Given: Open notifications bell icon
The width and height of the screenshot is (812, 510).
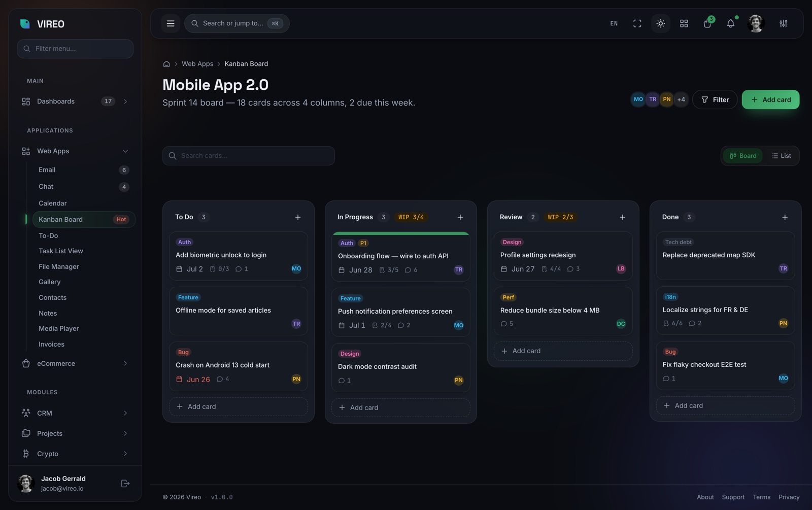Looking at the screenshot, I should pyautogui.click(x=731, y=23).
